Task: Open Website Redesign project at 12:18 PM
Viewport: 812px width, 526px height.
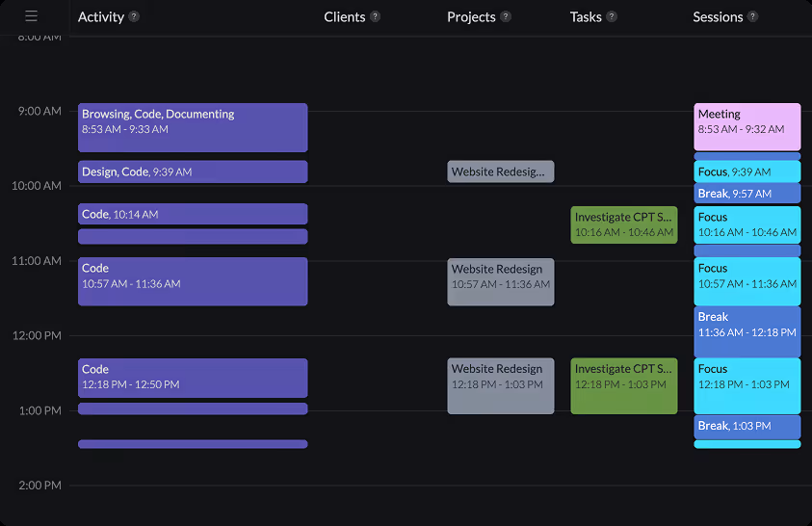Action: click(500, 385)
